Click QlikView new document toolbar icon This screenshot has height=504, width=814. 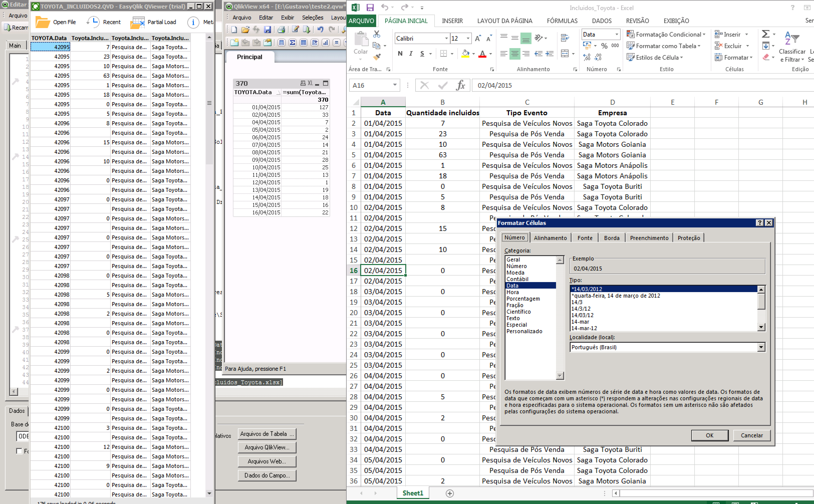point(234,30)
